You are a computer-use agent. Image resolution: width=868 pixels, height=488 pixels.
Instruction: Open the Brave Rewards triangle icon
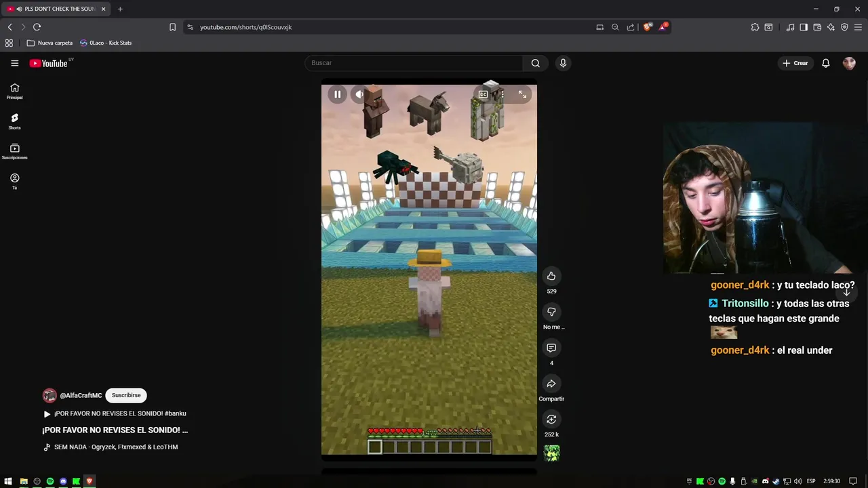(x=663, y=27)
